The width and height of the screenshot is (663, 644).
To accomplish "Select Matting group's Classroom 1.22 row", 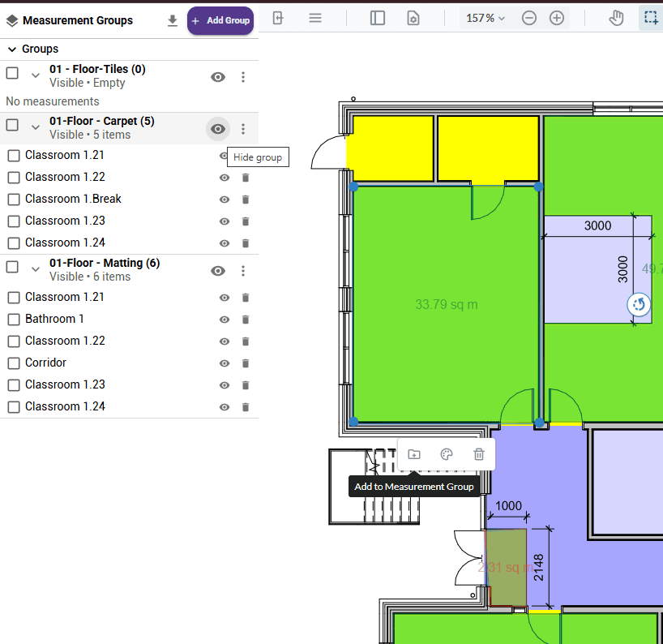I will tap(129, 341).
